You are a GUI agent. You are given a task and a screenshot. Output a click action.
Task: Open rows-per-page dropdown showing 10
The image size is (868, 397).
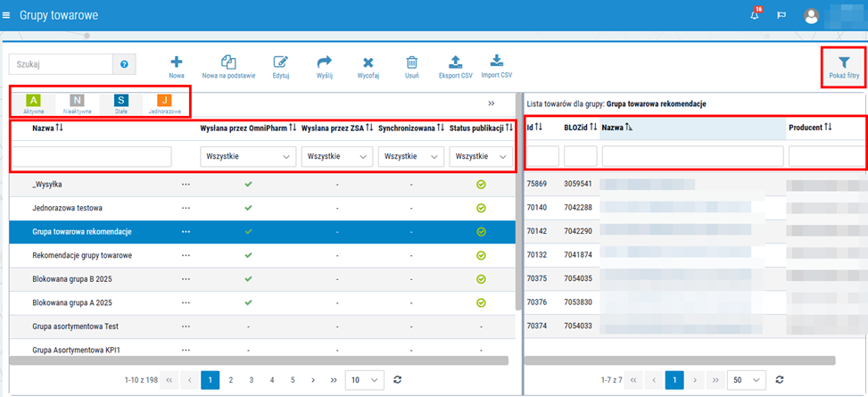click(364, 380)
